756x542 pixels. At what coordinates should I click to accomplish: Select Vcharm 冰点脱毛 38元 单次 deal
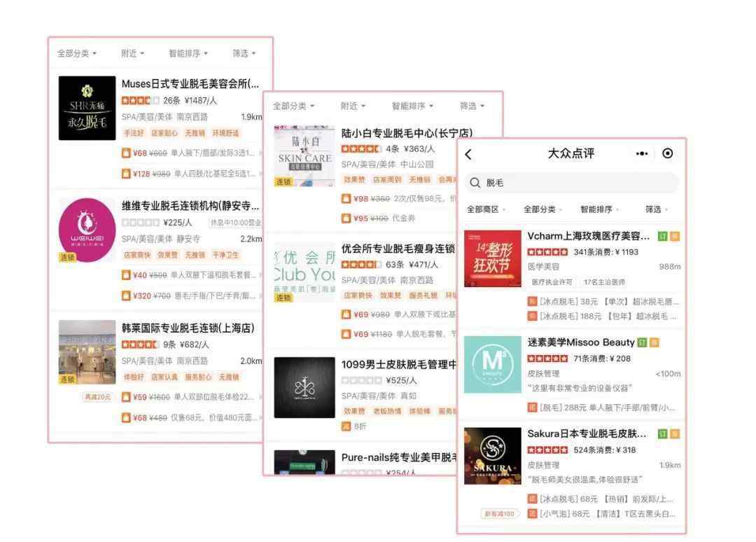(603, 302)
